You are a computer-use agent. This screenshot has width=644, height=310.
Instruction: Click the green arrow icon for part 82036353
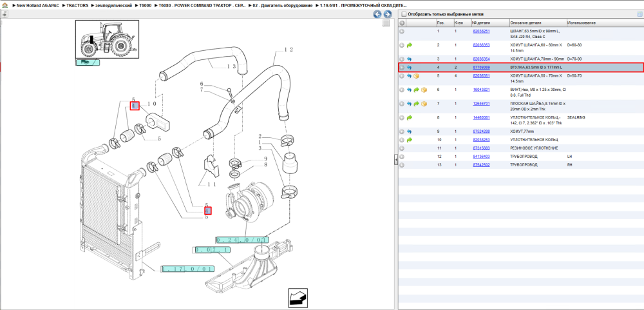[x=410, y=45]
